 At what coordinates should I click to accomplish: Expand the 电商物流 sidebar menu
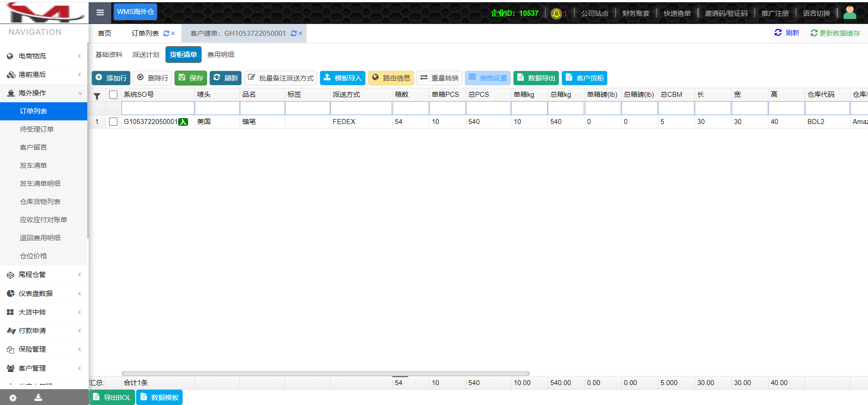[x=43, y=56]
